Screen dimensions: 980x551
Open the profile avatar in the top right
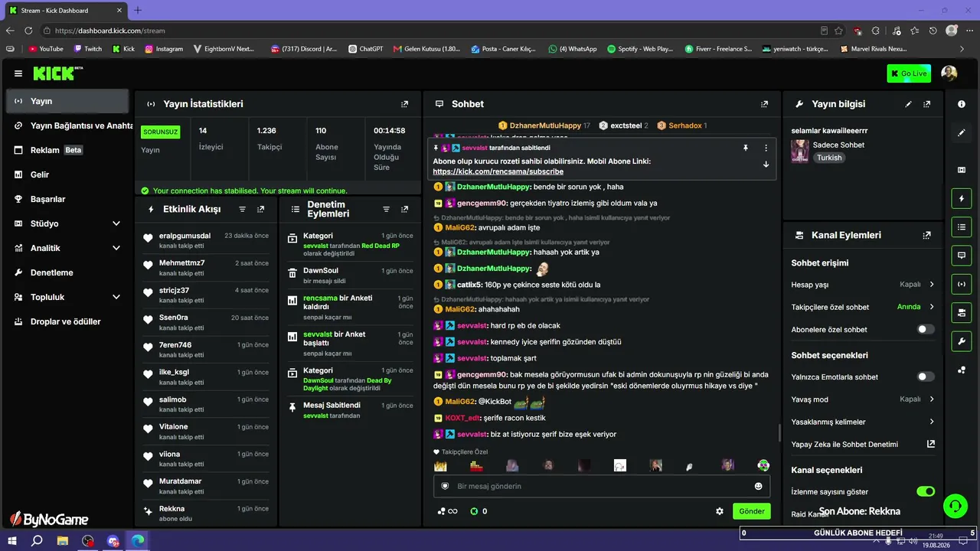point(949,73)
